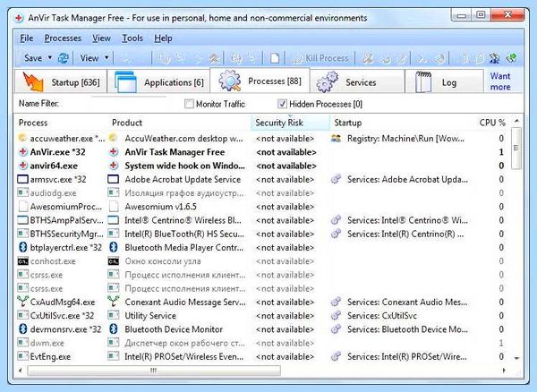Click Utility Service product text
The height and width of the screenshot is (392, 537).
[150, 315]
